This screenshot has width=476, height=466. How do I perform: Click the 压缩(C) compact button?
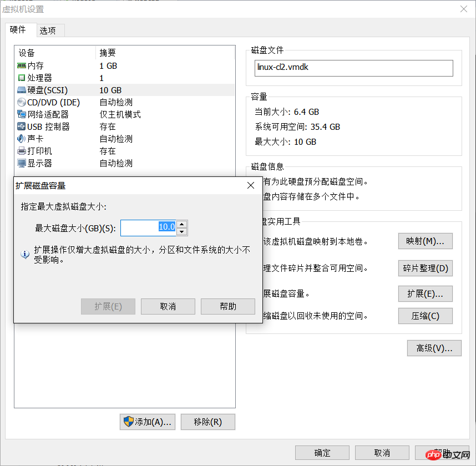[x=425, y=316]
